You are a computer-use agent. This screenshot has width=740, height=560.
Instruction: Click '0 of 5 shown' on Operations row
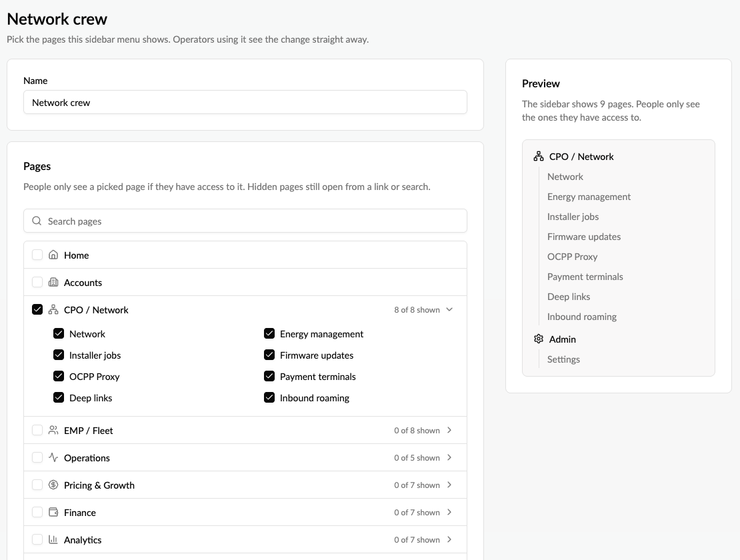417,458
